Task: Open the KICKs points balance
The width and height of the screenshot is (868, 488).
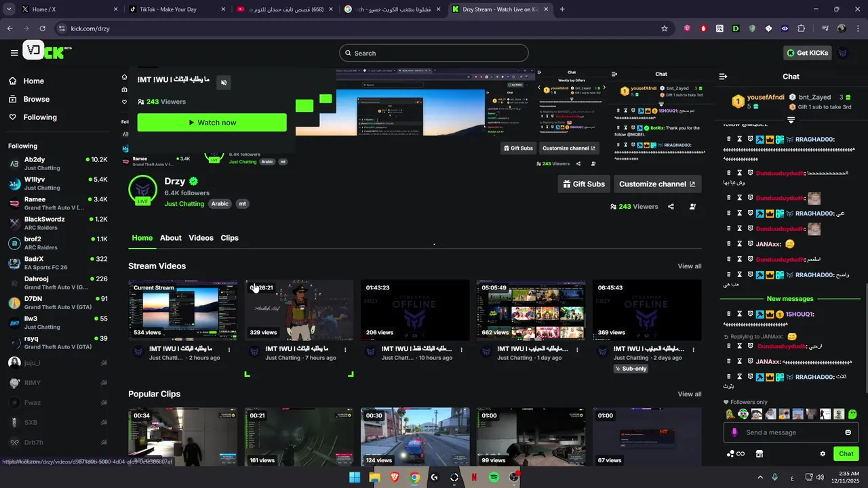Action: click(x=736, y=454)
